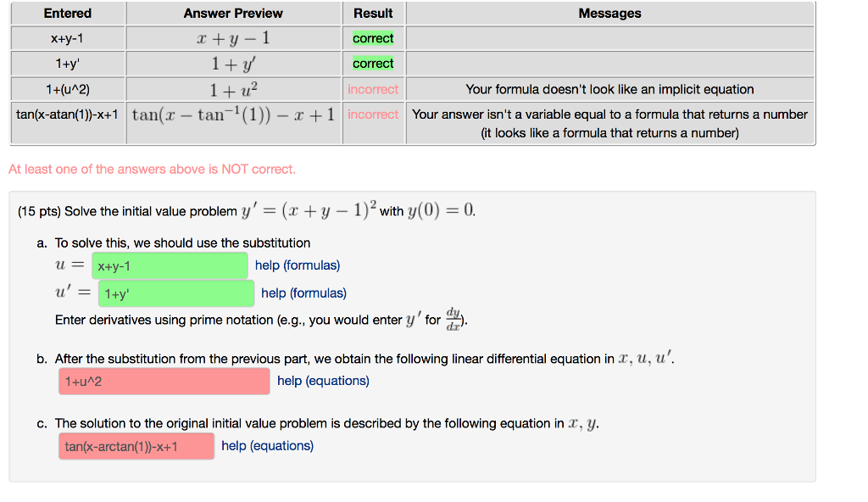Click the incorrect result for 1+(u^2)

[373, 89]
